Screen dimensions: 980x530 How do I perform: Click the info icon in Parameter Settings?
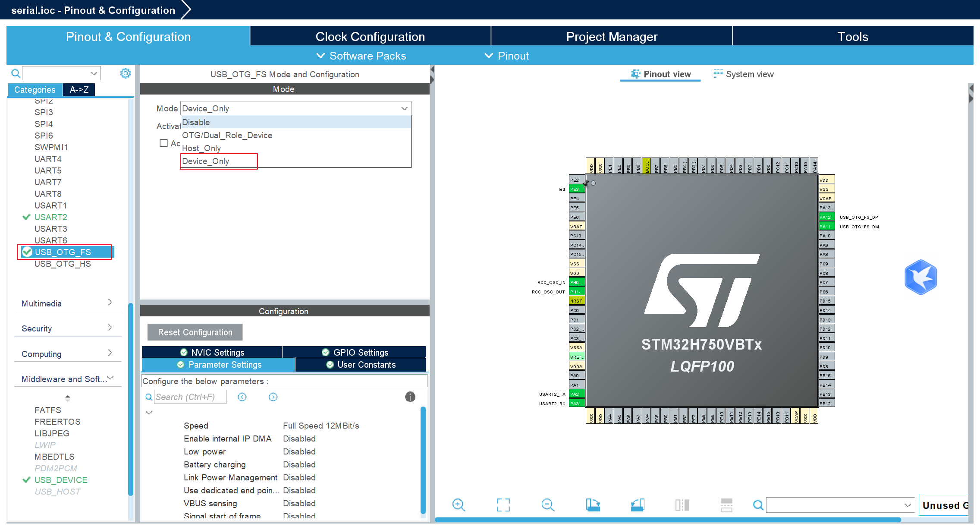410,397
